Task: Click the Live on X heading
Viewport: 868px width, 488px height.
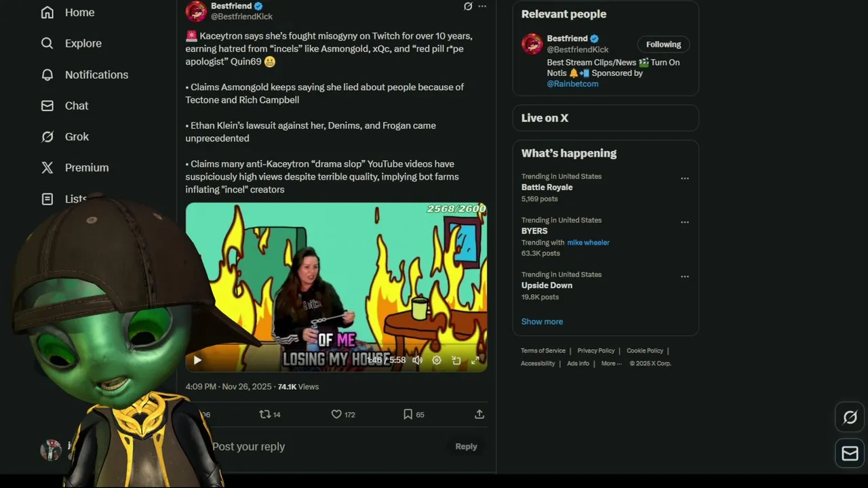Action: [545, 118]
